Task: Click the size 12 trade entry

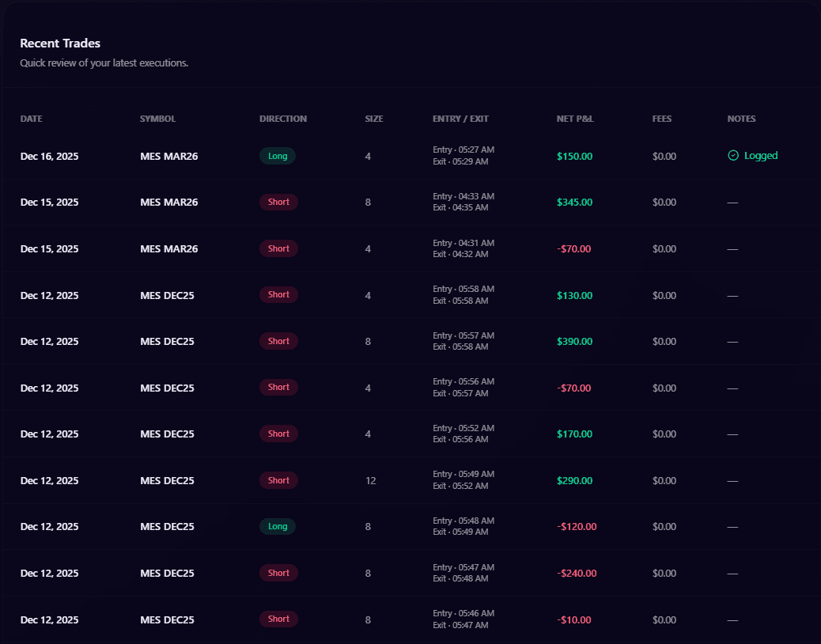Action: click(371, 480)
